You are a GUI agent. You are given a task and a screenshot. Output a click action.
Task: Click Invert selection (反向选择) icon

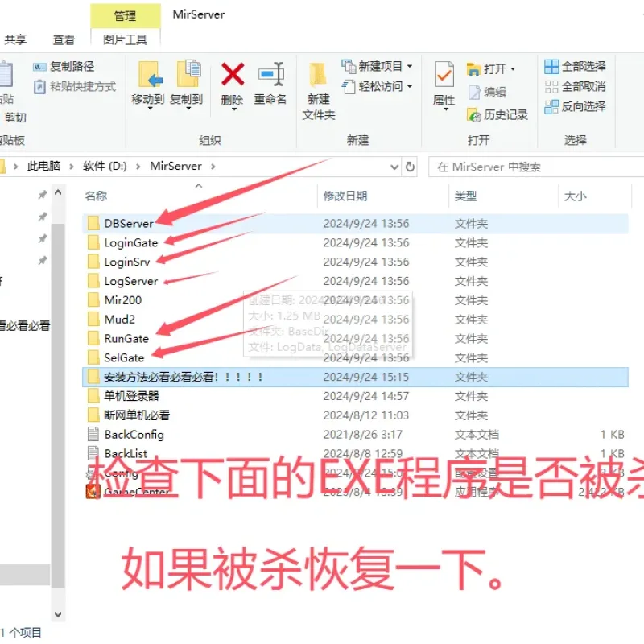(x=551, y=106)
